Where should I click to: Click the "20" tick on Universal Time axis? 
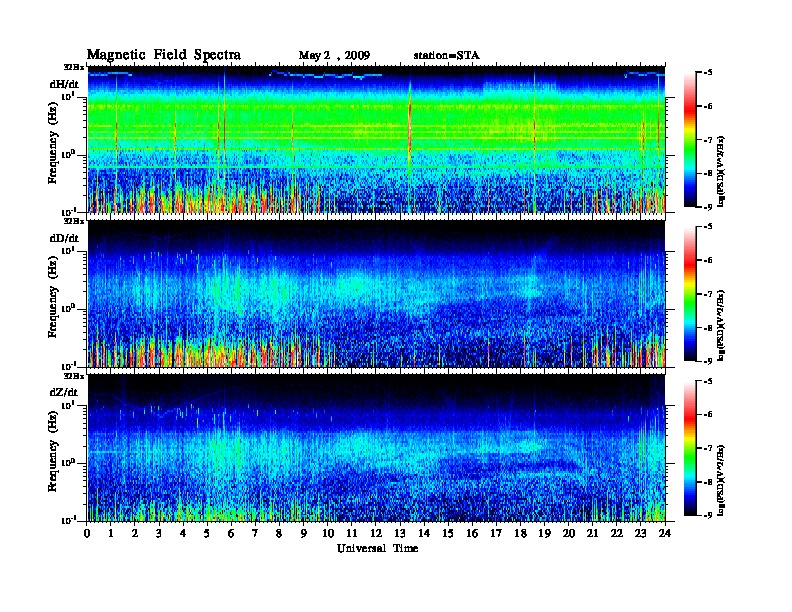point(569,533)
